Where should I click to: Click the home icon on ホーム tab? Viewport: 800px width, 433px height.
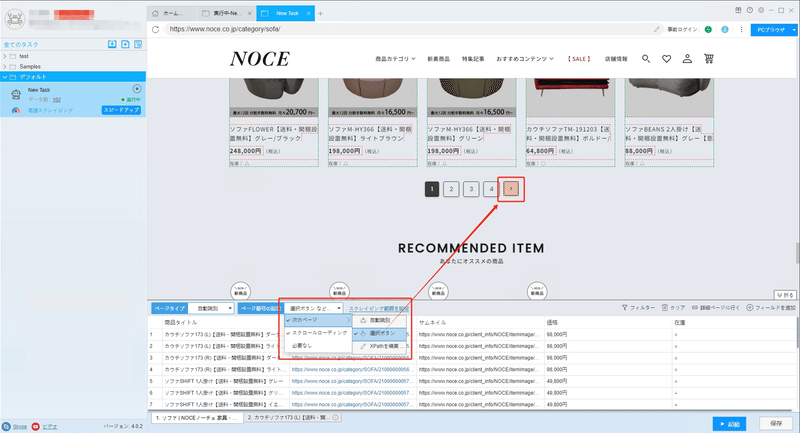tap(155, 13)
